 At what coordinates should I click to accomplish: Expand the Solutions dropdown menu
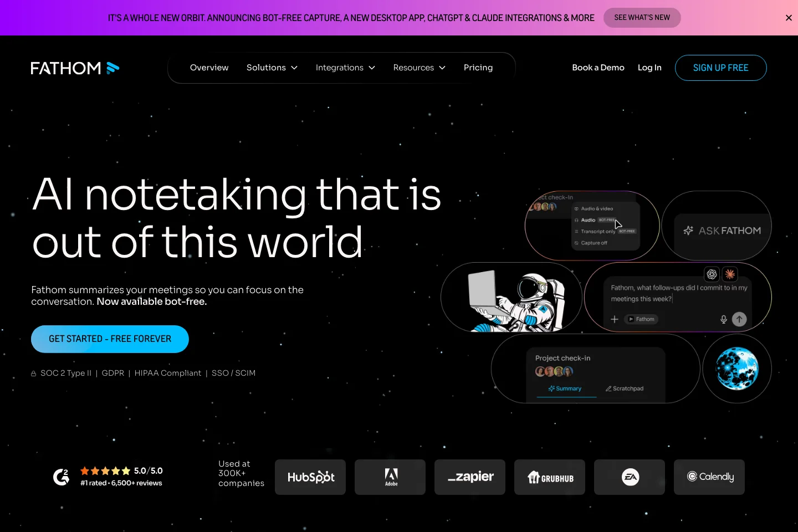[x=272, y=68]
